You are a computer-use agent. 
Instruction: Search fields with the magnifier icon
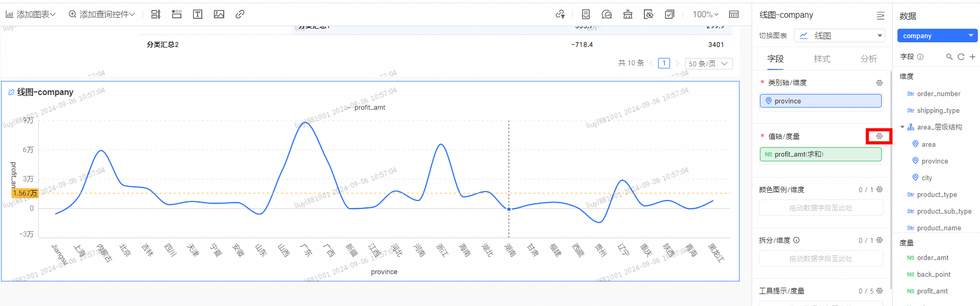coord(949,57)
